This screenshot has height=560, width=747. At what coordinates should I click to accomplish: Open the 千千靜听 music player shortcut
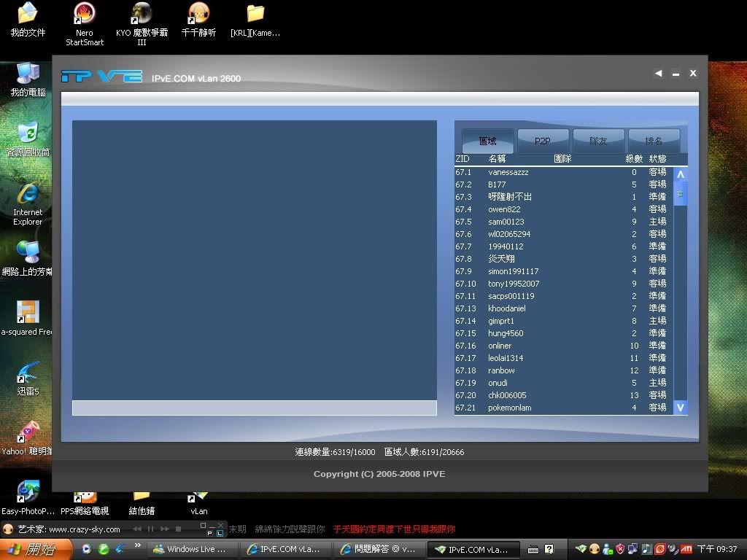tap(198, 14)
